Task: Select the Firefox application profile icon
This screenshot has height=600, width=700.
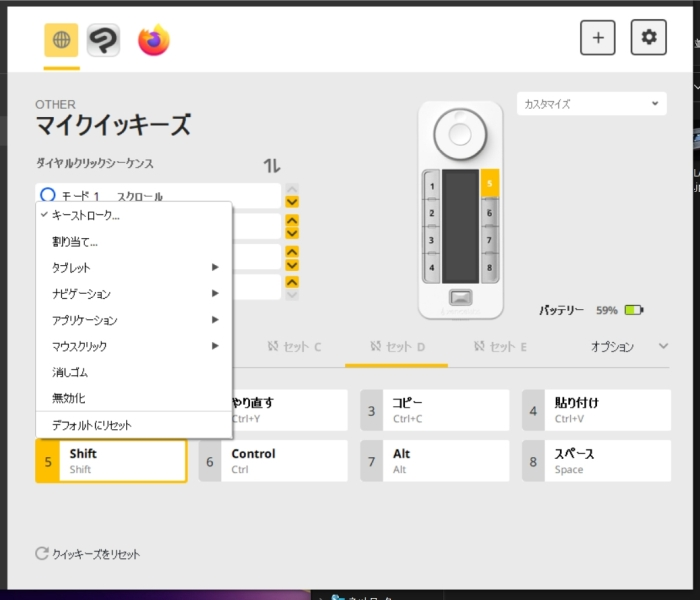Action: pyautogui.click(x=153, y=40)
